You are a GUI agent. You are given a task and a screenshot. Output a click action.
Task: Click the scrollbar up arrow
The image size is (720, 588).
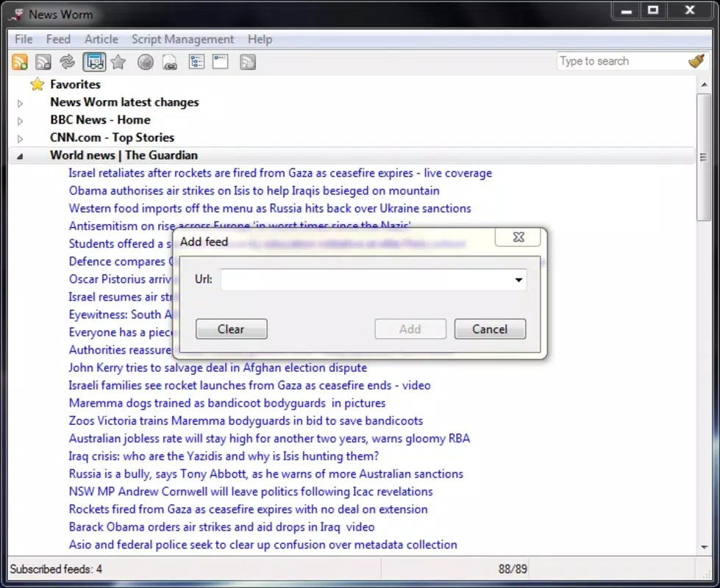[704, 85]
